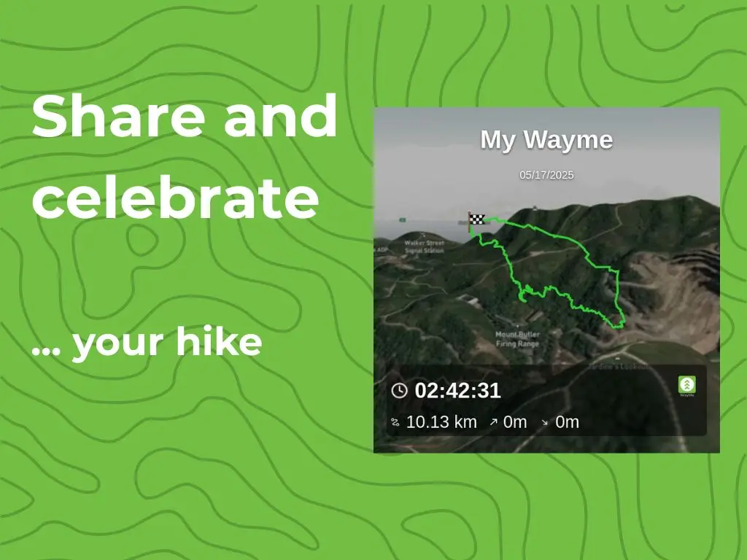
Task: Click the date 05/17/2025
Action: tap(546, 175)
